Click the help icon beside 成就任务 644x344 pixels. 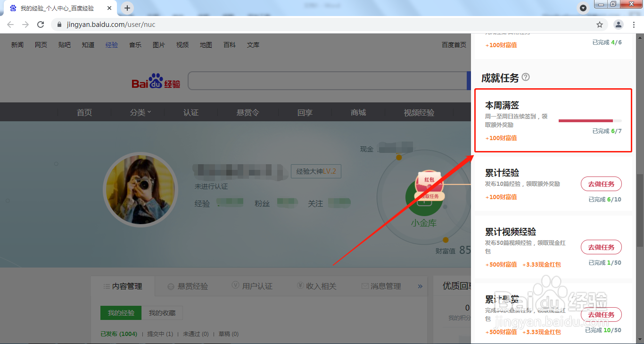526,77
